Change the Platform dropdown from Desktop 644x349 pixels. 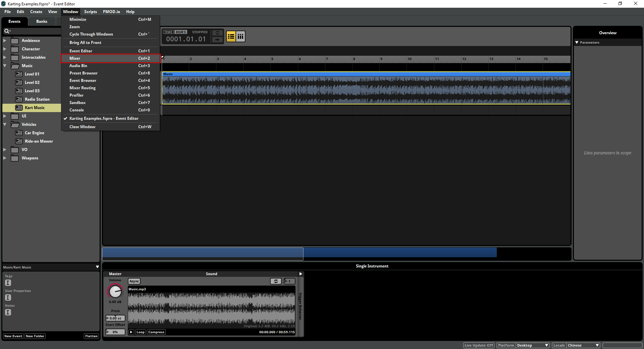pyautogui.click(x=532, y=345)
